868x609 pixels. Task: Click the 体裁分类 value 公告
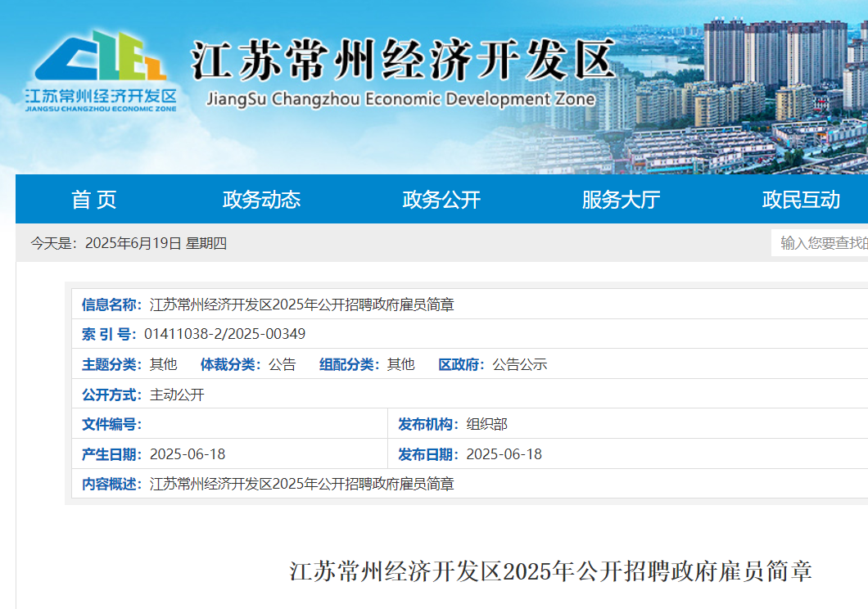click(283, 364)
